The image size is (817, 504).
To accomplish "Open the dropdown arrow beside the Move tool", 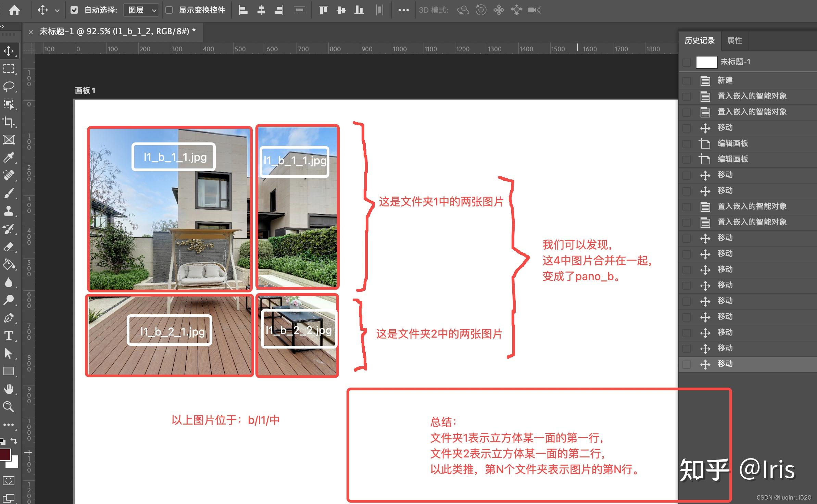I will [x=58, y=10].
